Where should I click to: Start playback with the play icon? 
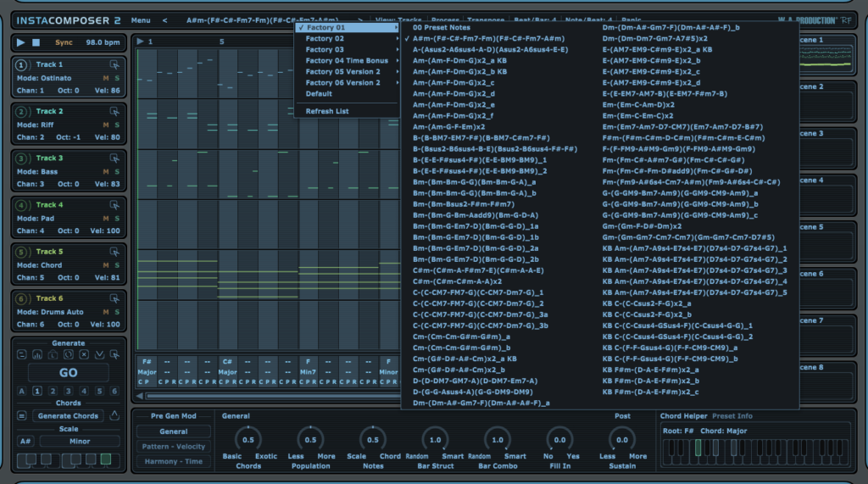(x=20, y=42)
